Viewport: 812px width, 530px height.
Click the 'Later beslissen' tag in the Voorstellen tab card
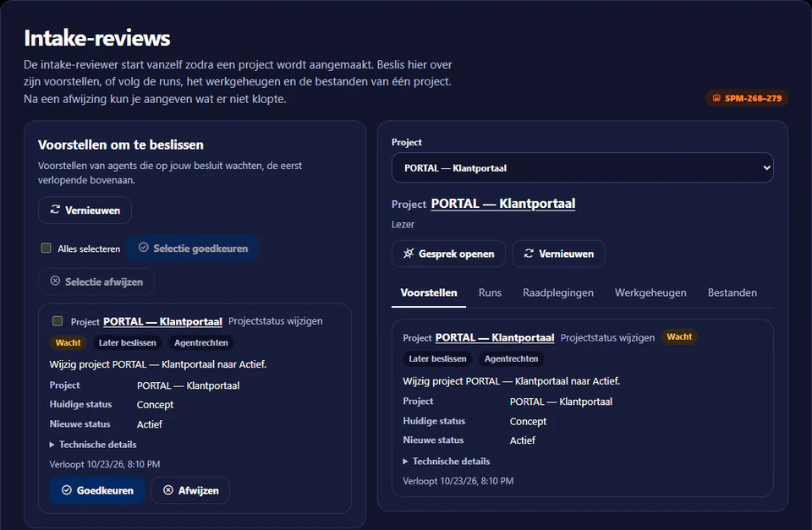(x=437, y=358)
